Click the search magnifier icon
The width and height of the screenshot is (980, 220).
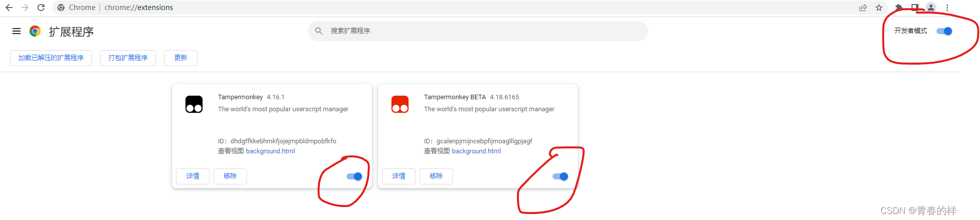[x=318, y=31]
